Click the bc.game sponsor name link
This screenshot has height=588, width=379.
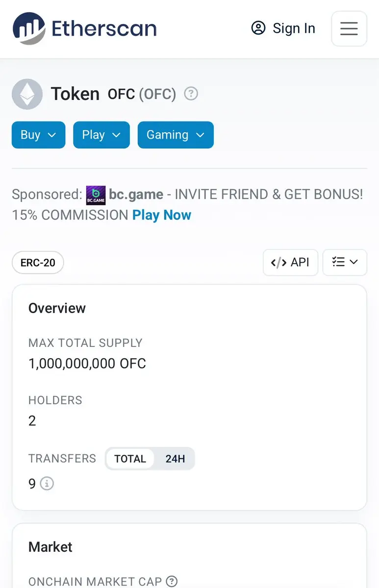pos(136,194)
